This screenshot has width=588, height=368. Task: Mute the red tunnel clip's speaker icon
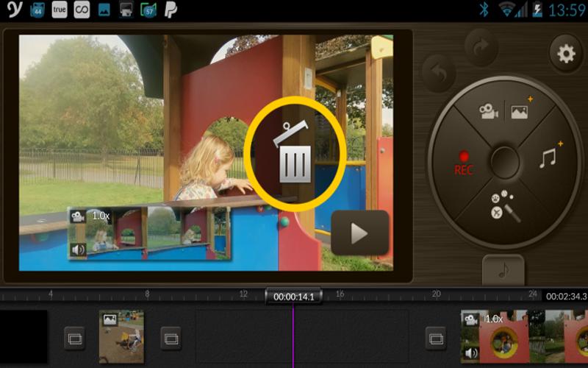tap(471, 353)
